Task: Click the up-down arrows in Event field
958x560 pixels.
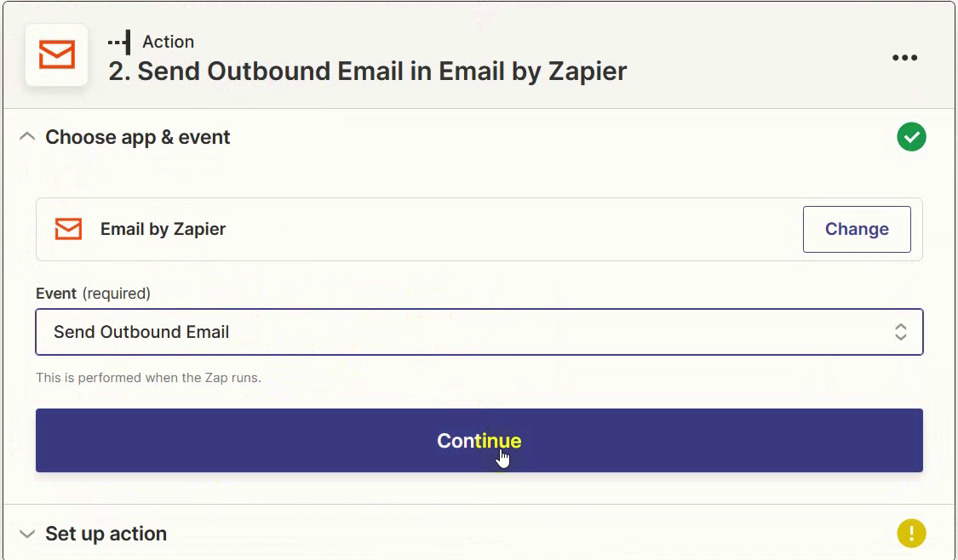Action: pos(900,332)
